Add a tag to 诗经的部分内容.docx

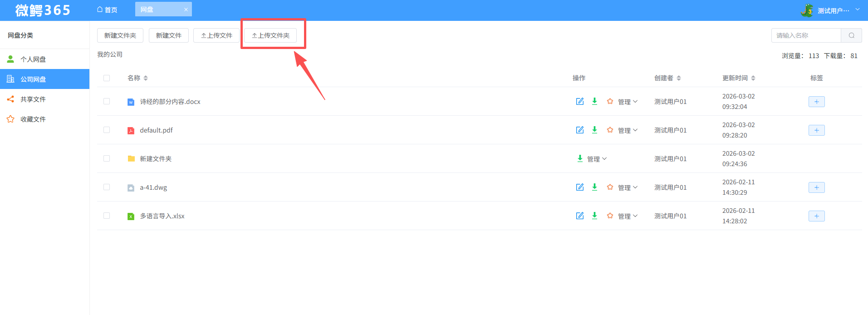pyautogui.click(x=816, y=102)
